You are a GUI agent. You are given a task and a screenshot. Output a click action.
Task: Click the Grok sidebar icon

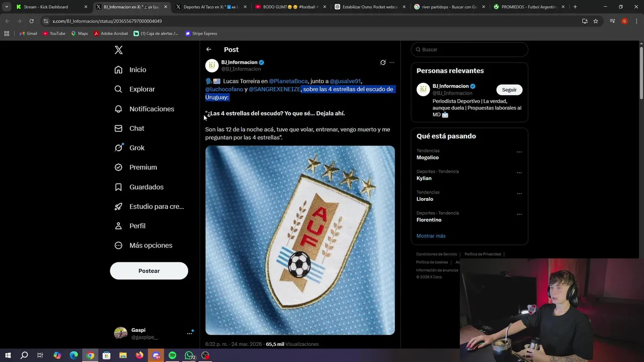[x=118, y=148]
